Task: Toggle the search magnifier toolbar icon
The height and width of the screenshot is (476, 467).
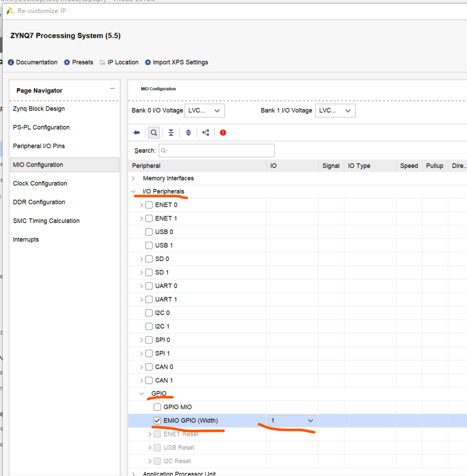Action: (x=154, y=133)
